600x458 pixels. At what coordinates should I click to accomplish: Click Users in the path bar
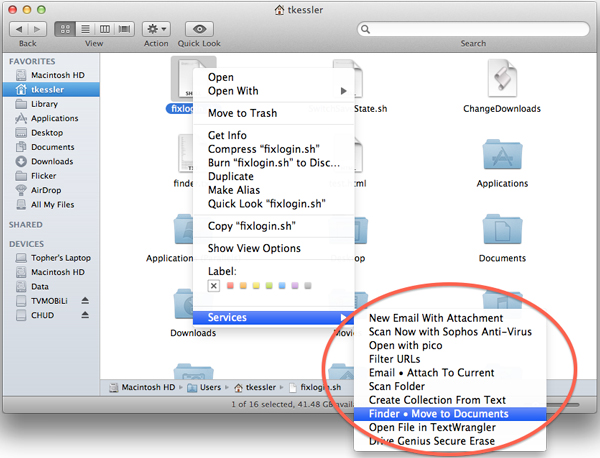204,388
